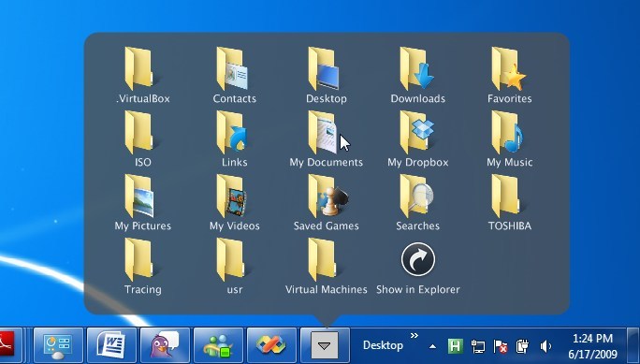Open the control panel taskbar icon

(x=58, y=345)
